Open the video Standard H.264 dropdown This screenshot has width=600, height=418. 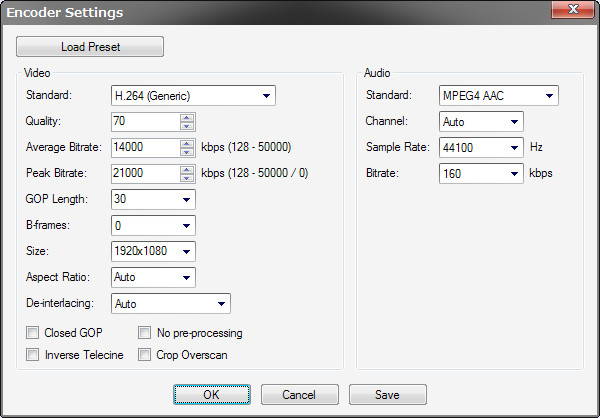click(193, 96)
